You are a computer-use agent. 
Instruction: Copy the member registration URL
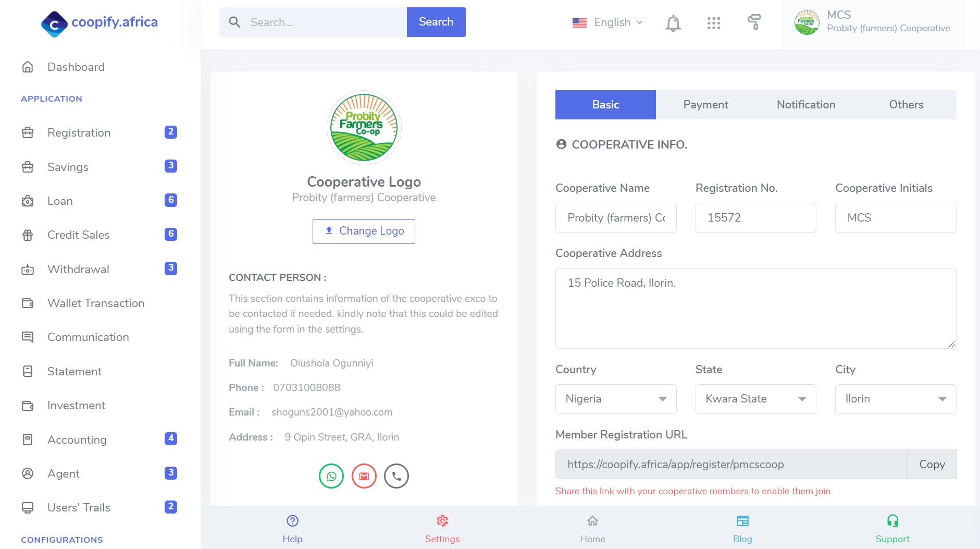click(x=932, y=464)
